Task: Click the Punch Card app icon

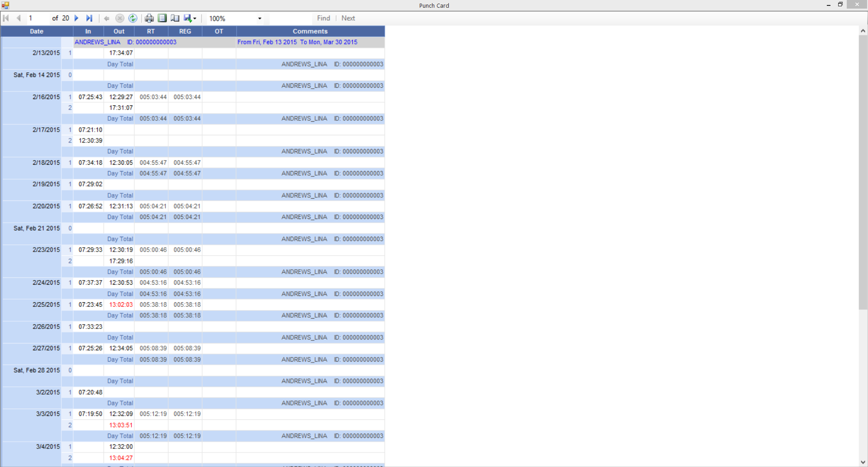Action: click(5, 5)
